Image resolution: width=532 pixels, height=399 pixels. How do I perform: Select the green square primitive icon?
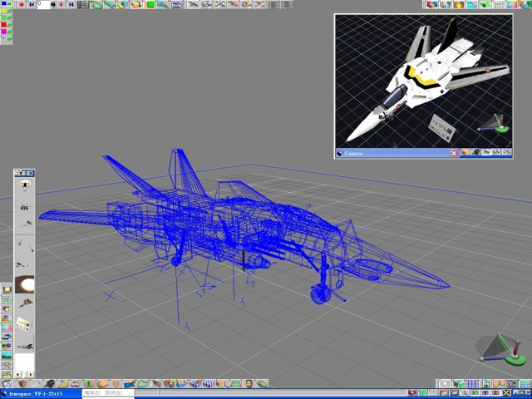point(151,5)
